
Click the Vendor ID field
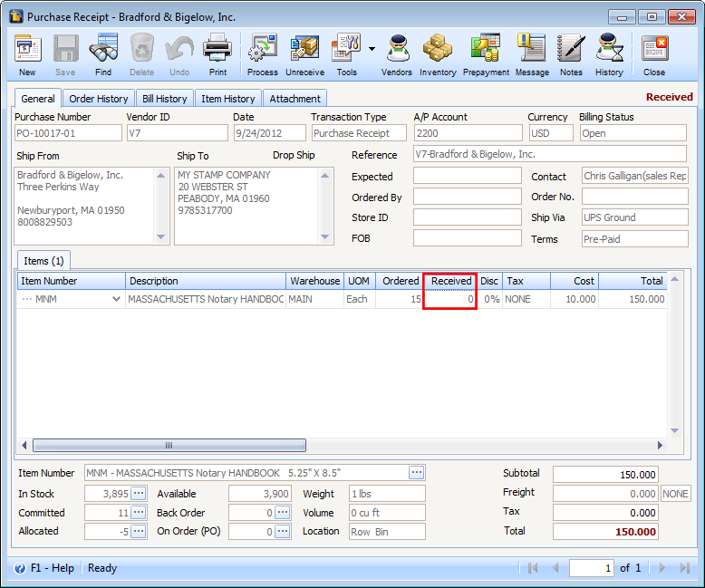[177, 133]
